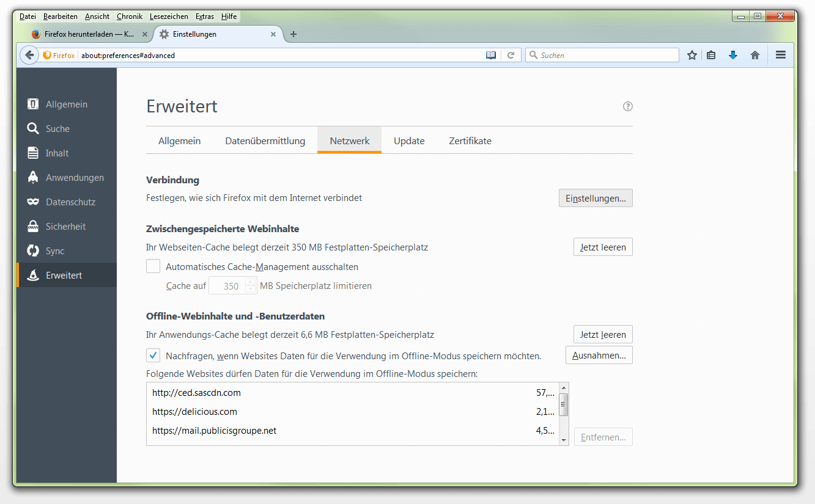The image size is (815, 504).
Task: Go to home page with house icon
Action: 755,55
